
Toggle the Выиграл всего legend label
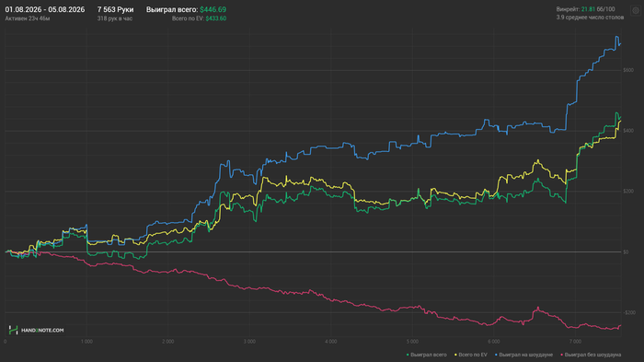(429, 355)
